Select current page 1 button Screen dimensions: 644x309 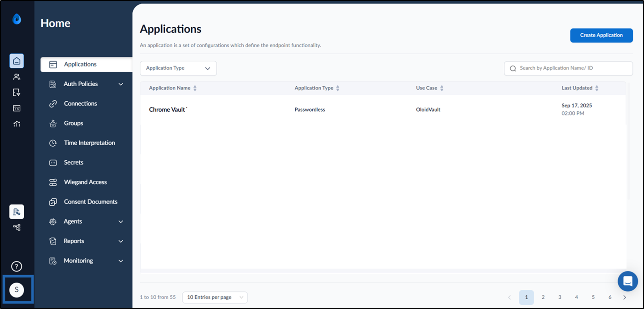click(x=526, y=297)
